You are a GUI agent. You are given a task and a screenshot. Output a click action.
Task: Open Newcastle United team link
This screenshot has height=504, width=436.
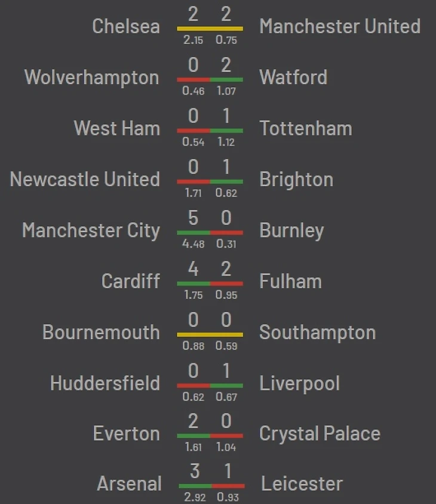[x=85, y=179]
